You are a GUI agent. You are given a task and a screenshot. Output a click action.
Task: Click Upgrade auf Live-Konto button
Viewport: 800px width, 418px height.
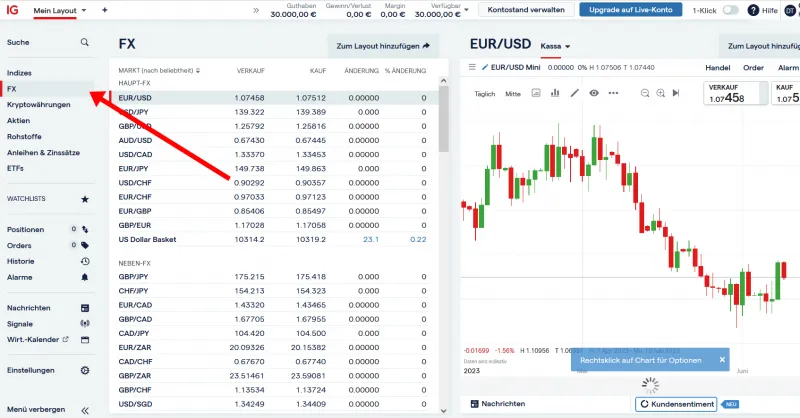coord(631,10)
